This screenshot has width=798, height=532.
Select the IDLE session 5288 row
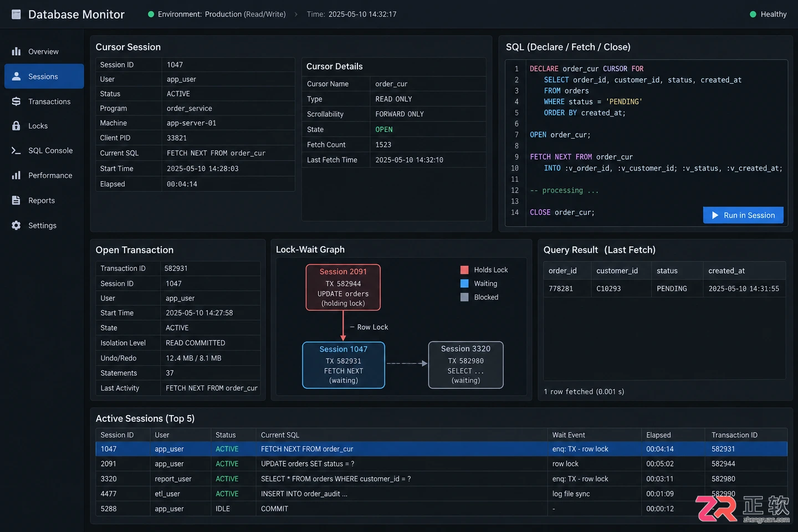(x=441, y=509)
